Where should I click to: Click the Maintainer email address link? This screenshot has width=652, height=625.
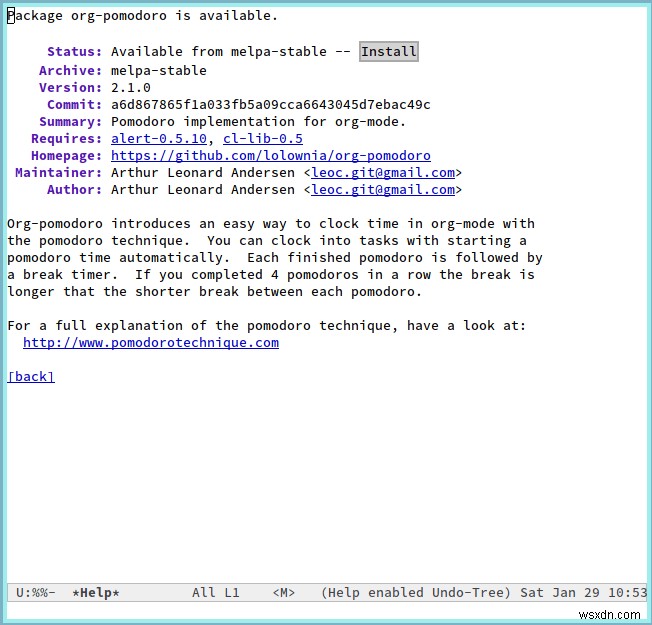(x=383, y=173)
